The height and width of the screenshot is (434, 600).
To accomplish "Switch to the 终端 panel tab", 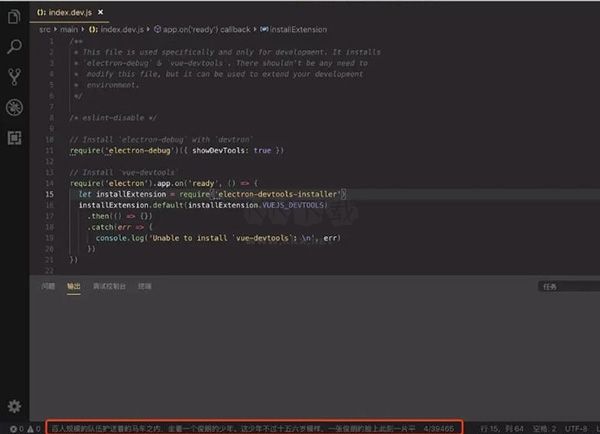I will pyautogui.click(x=145, y=286).
